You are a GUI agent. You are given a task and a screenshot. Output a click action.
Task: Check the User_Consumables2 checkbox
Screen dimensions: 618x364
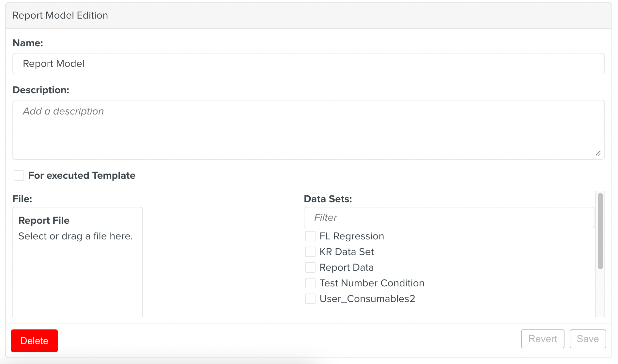coord(310,299)
